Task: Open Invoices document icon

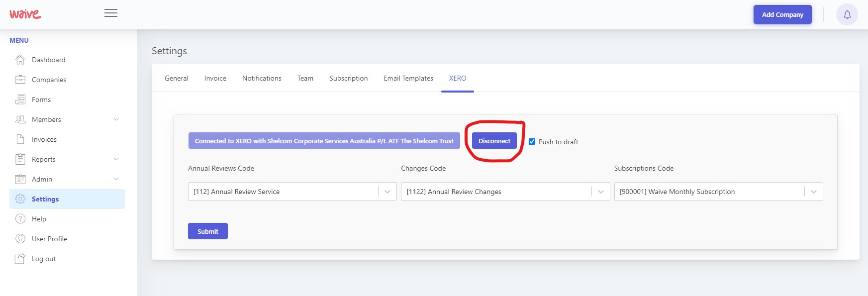Action: (x=20, y=139)
